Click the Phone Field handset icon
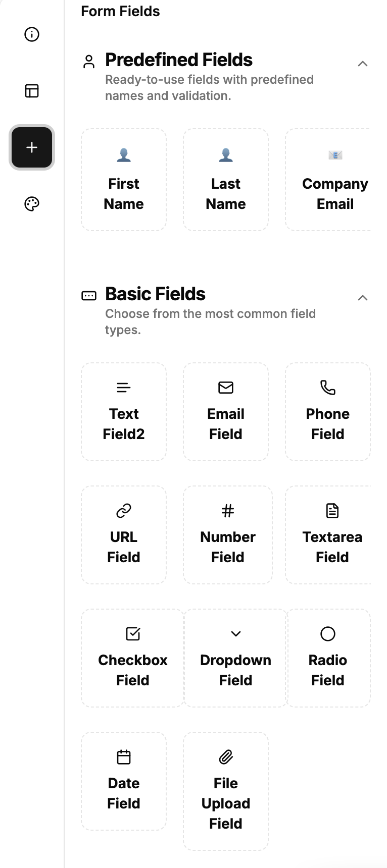Image resolution: width=387 pixels, height=868 pixels. click(x=328, y=388)
